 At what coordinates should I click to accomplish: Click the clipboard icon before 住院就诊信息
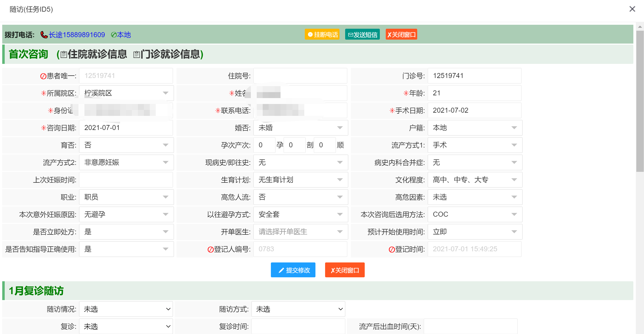pos(64,54)
